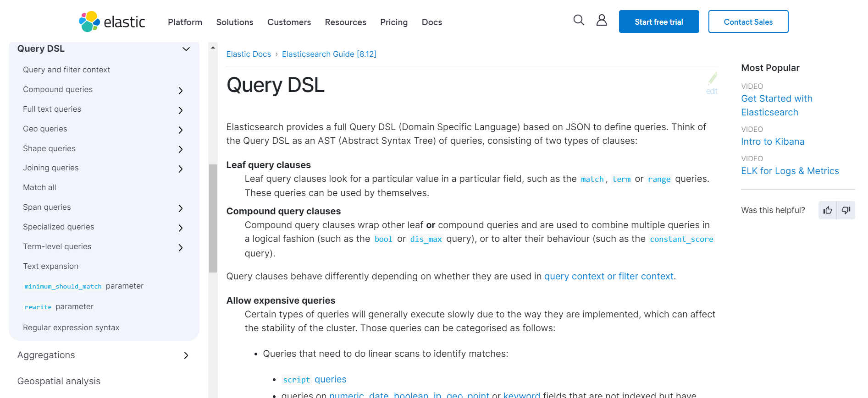
Task: Collapse the Query DSL section chevron
Action: coord(186,49)
